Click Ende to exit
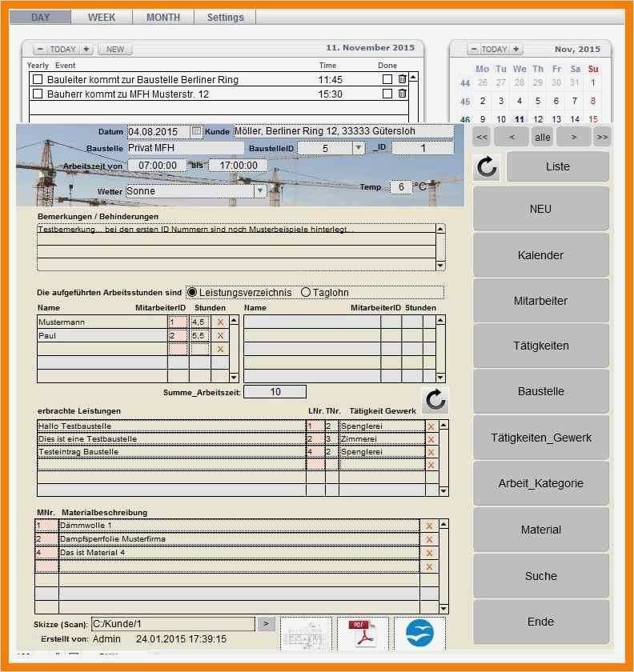 pyautogui.click(x=540, y=622)
